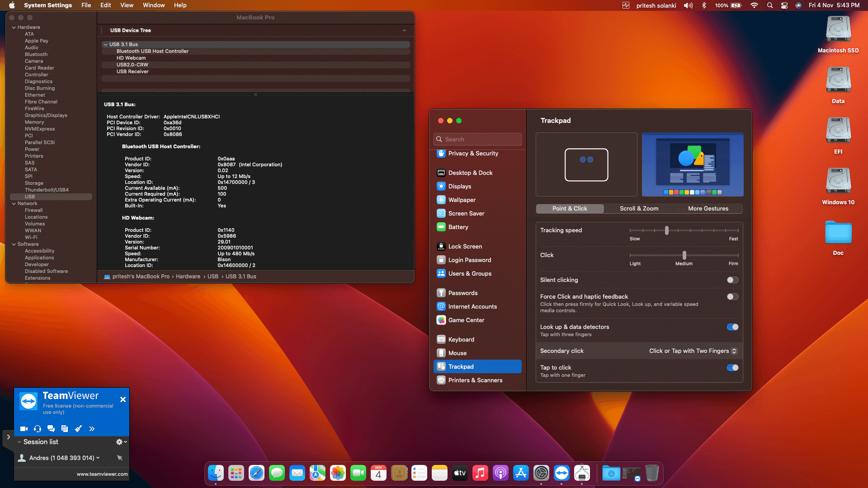Click the headset icon in TeamViewer panel
Screen dimensions: 868x488
click(37, 428)
